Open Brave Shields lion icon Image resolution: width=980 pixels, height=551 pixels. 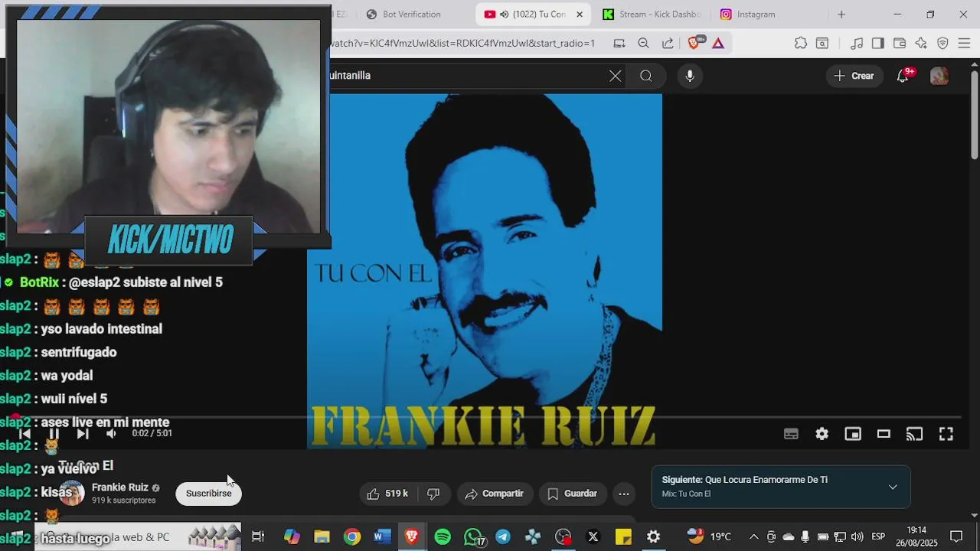pos(694,44)
